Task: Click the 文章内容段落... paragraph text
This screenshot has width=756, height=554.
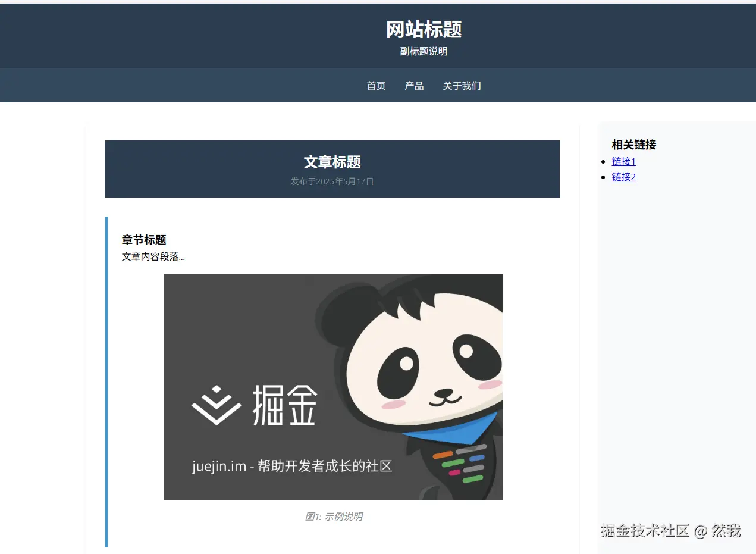Action: 153,256
